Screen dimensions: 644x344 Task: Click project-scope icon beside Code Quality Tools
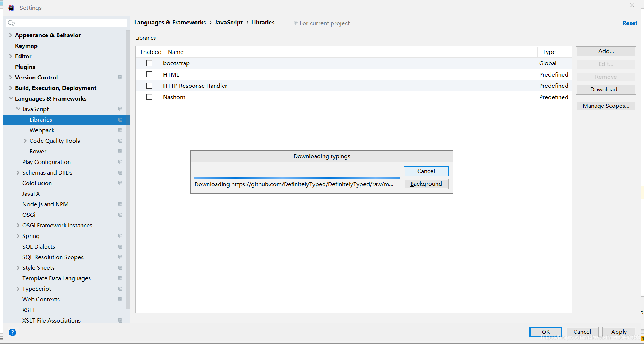tap(120, 141)
